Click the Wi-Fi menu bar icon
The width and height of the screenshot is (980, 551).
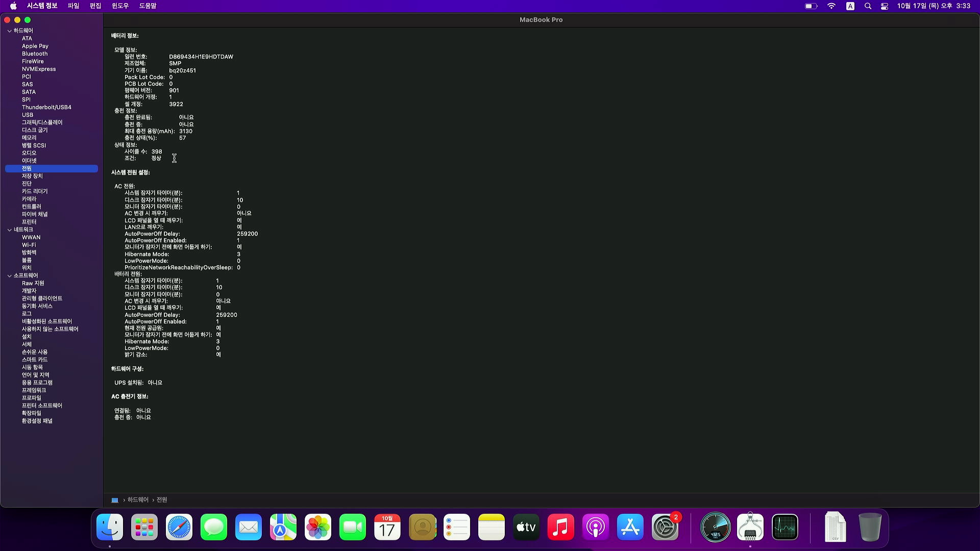(831, 6)
